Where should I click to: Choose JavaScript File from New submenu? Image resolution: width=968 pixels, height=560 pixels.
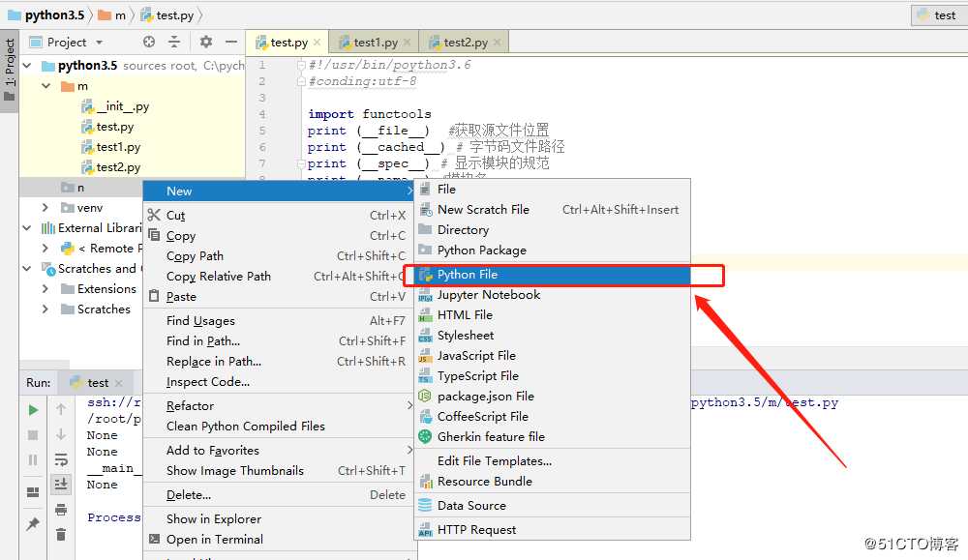(x=552, y=356)
